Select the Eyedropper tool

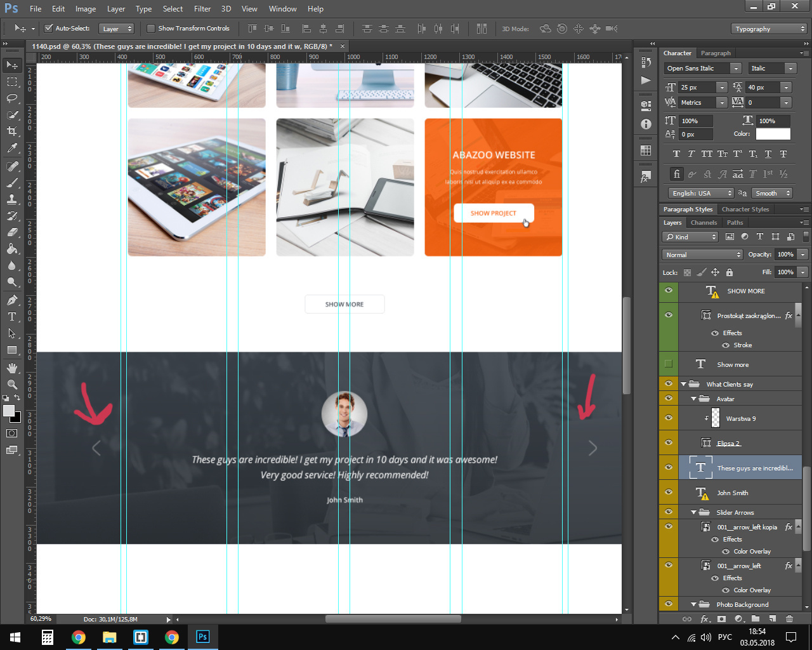click(x=12, y=149)
